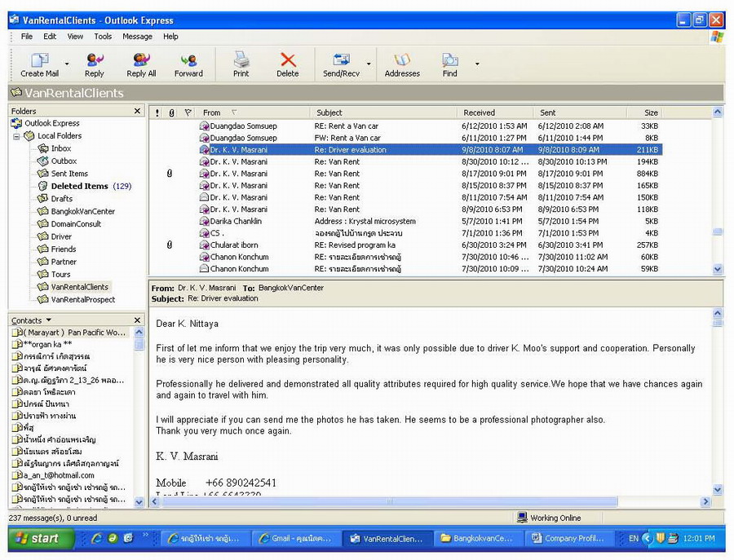This screenshot has width=734, height=560.
Task: Switch to the Company Profil taskbar window
Action: pos(568,539)
